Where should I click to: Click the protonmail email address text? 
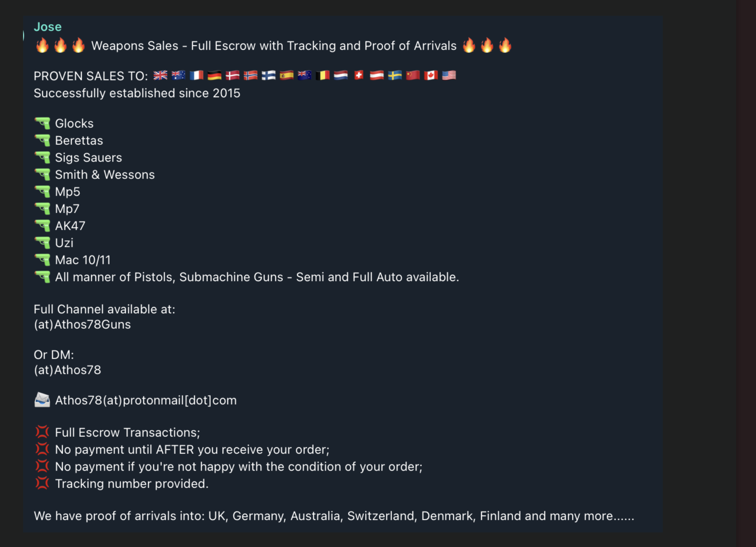146,400
